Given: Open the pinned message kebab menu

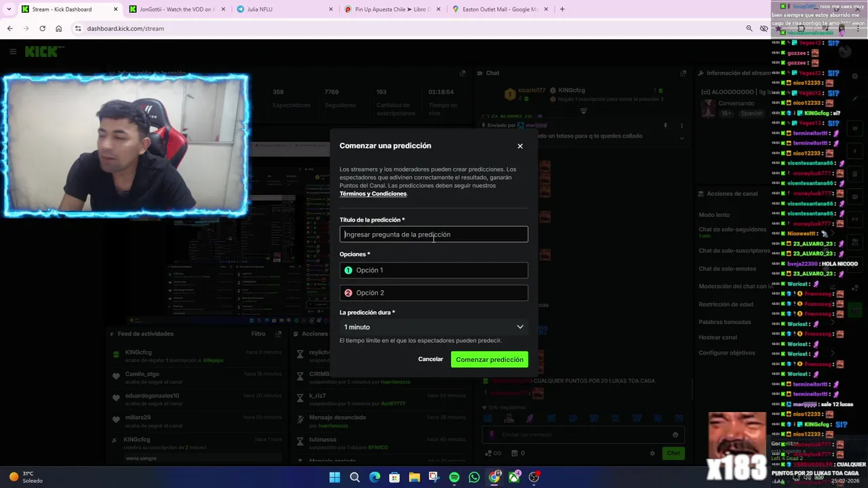Looking at the screenshot, I should pos(682,125).
